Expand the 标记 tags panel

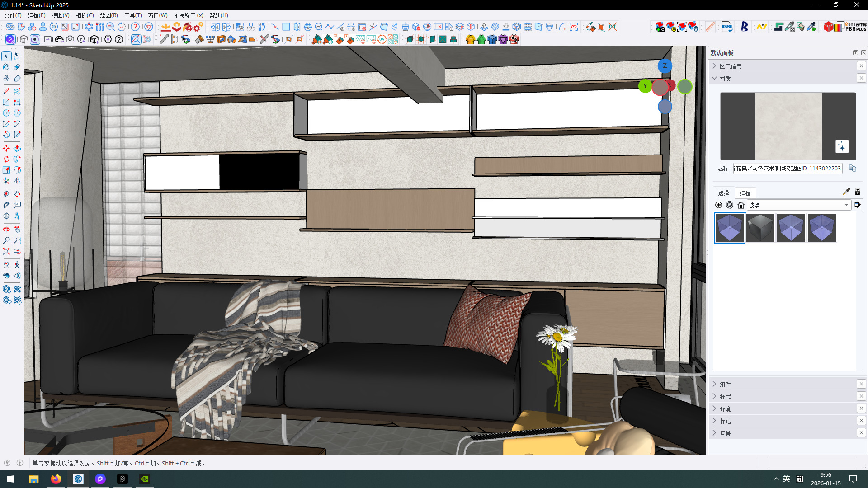tap(725, 421)
